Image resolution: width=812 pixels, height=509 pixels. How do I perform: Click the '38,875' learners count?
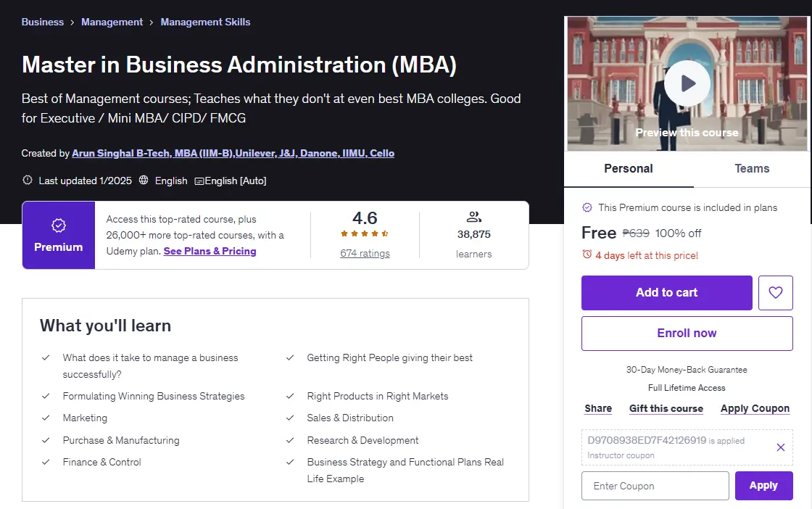coord(474,234)
